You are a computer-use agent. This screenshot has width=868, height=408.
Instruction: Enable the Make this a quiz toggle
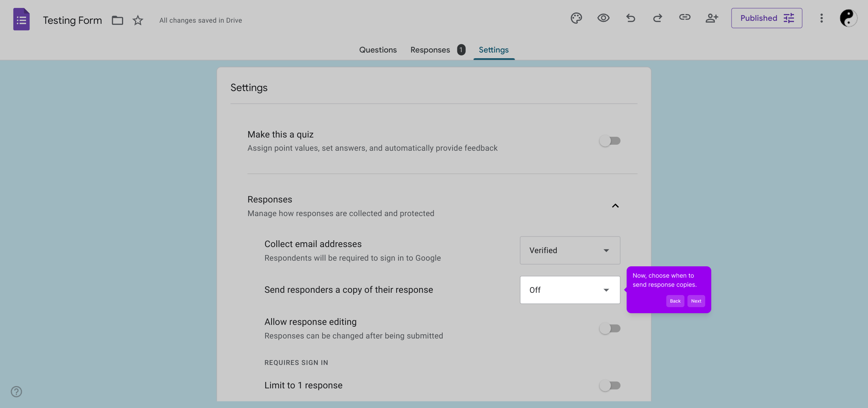(x=610, y=141)
